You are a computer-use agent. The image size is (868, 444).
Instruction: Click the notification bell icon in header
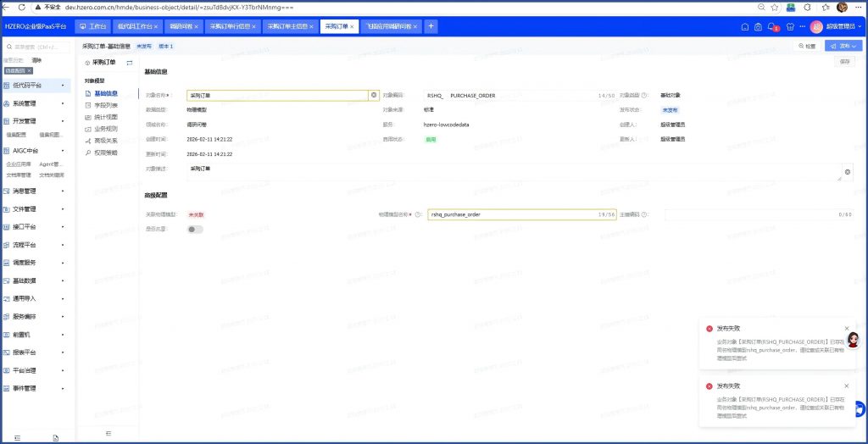[x=772, y=26]
